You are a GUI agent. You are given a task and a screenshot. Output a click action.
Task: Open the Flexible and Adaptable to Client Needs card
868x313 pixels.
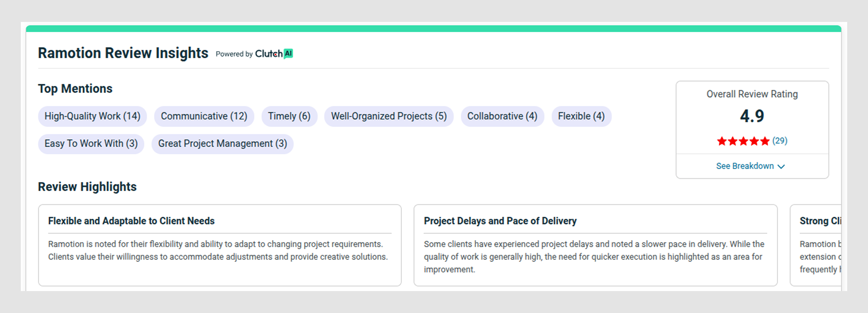coord(220,245)
